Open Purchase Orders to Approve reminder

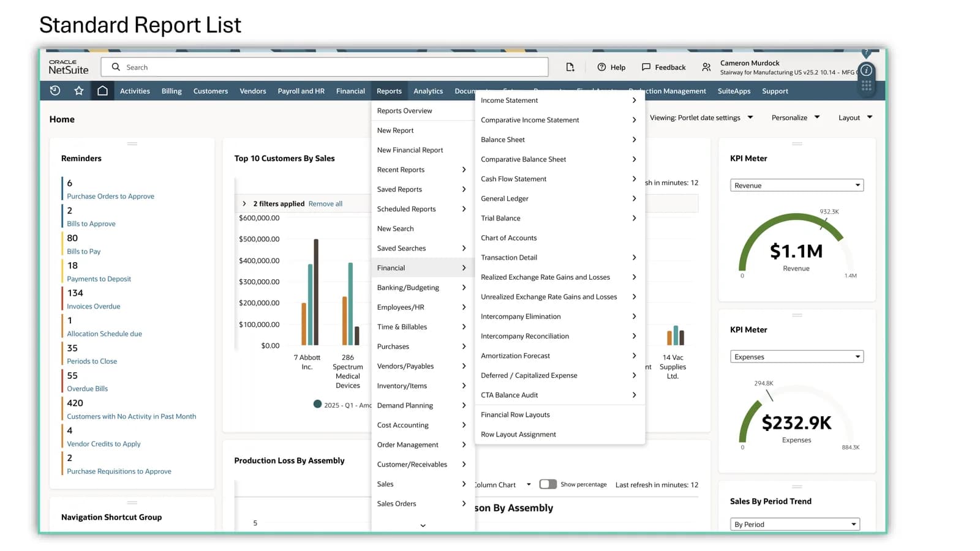coord(110,197)
